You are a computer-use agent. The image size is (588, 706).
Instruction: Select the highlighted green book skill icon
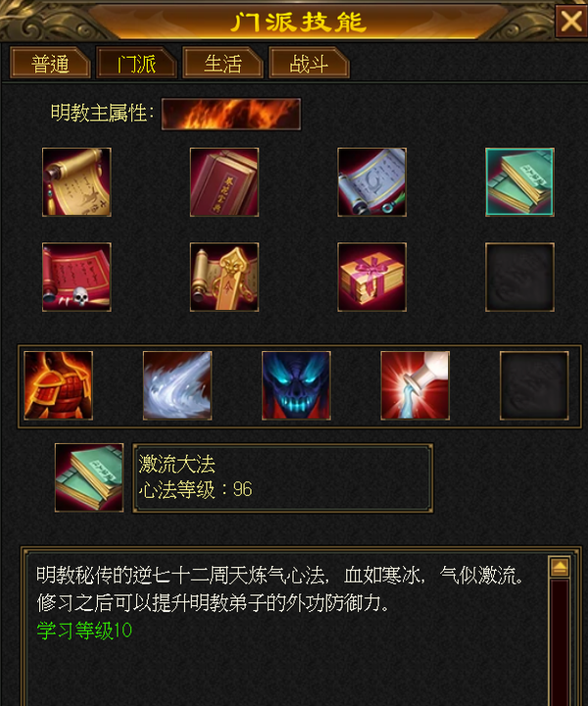point(519,182)
